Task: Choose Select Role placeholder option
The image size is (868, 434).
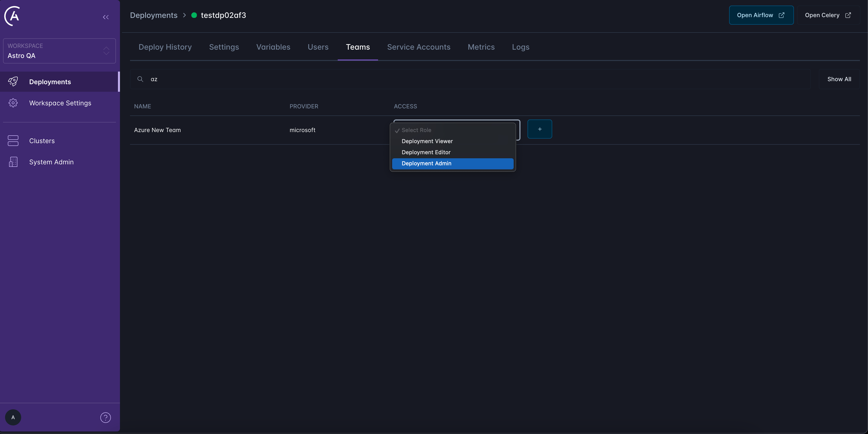Action: click(453, 130)
